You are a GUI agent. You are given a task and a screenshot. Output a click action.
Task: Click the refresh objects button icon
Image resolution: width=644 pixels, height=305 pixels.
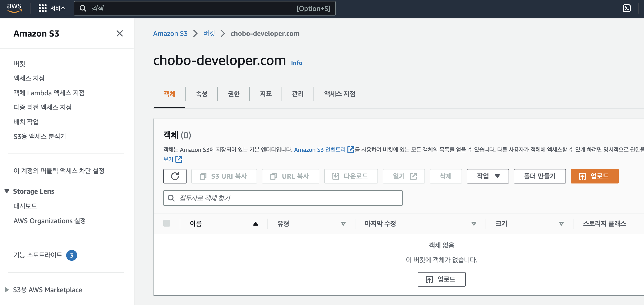[175, 176]
